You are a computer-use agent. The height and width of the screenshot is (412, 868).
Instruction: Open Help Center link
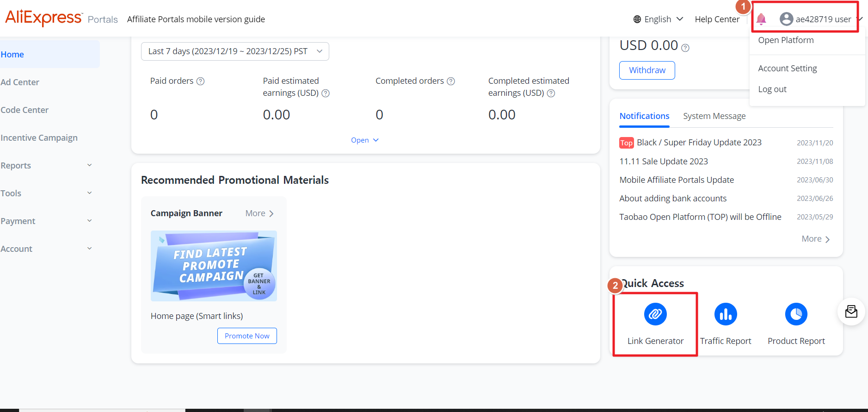(717, 19)
